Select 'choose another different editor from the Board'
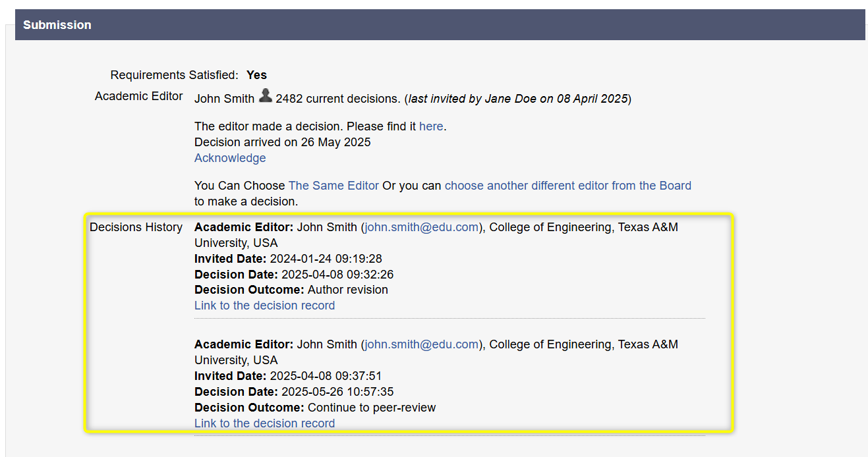Screen dimensions: 868x457 coord(567,186)
